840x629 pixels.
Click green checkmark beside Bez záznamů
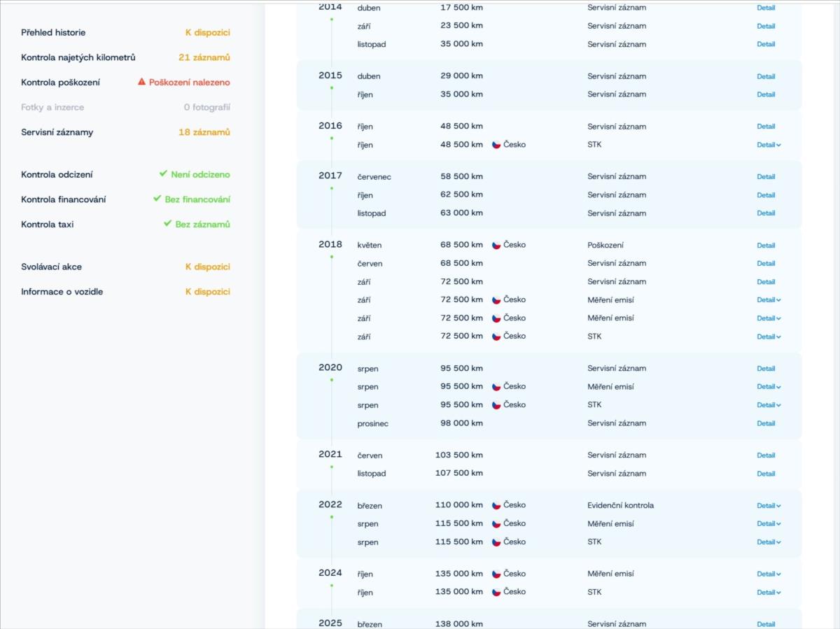point(167,224)
